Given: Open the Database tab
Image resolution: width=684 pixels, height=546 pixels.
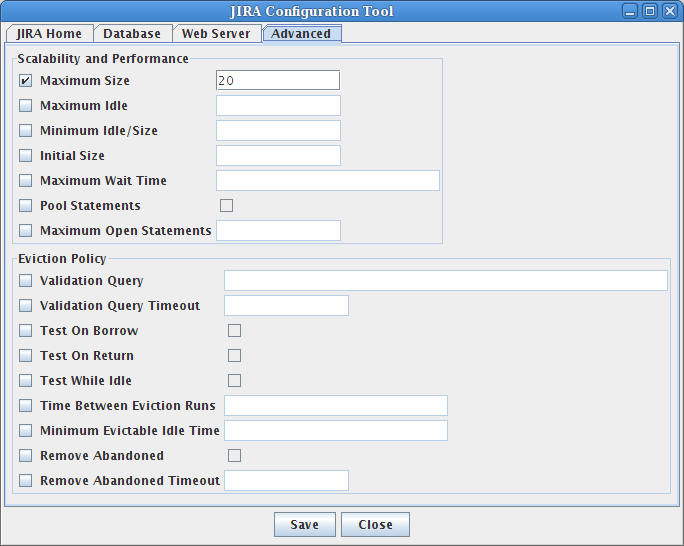Looking at the screenshot, I should click(132, 34).
